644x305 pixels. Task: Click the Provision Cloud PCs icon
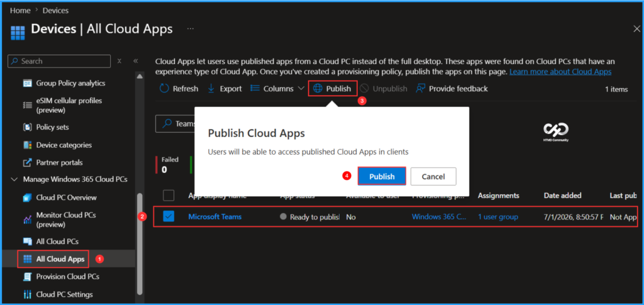click(27, 277)
